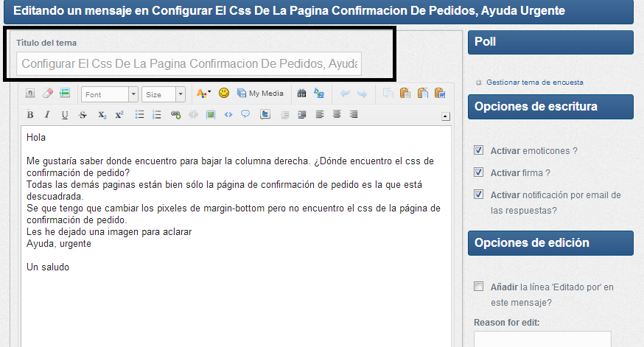Click the binoculars Find icon
Viewport: 644px width, 347px height.
[301, 94]
